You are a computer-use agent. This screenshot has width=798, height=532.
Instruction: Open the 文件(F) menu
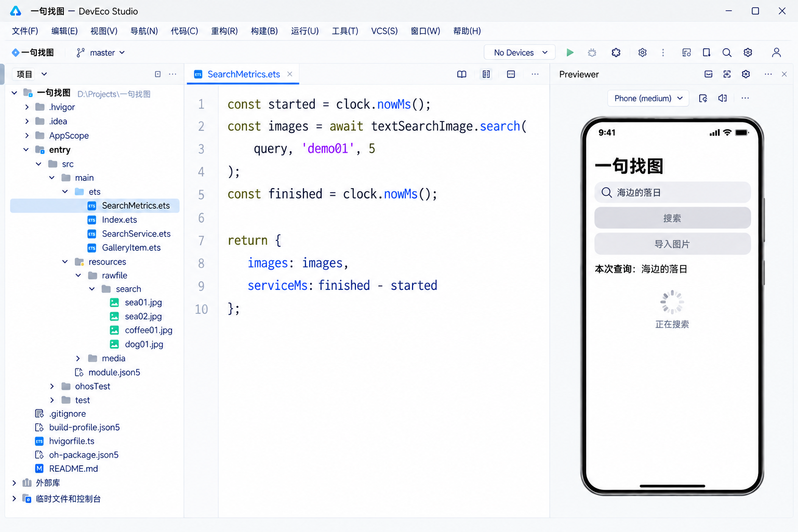(25, 31)
